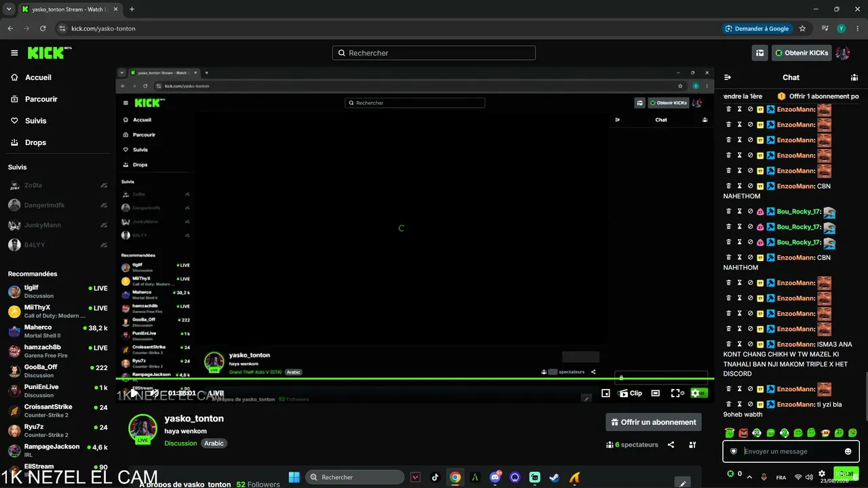Open Chrome's three-dot menu

click(x=856, y=28)
